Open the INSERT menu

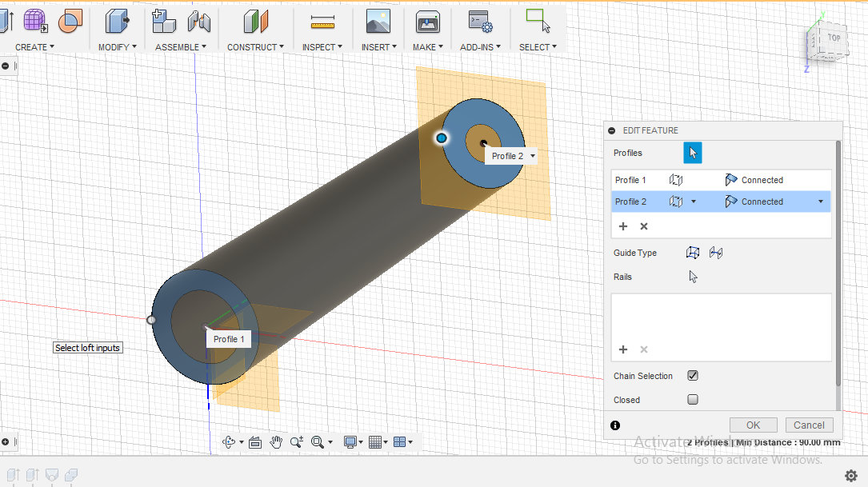point(379,47)
